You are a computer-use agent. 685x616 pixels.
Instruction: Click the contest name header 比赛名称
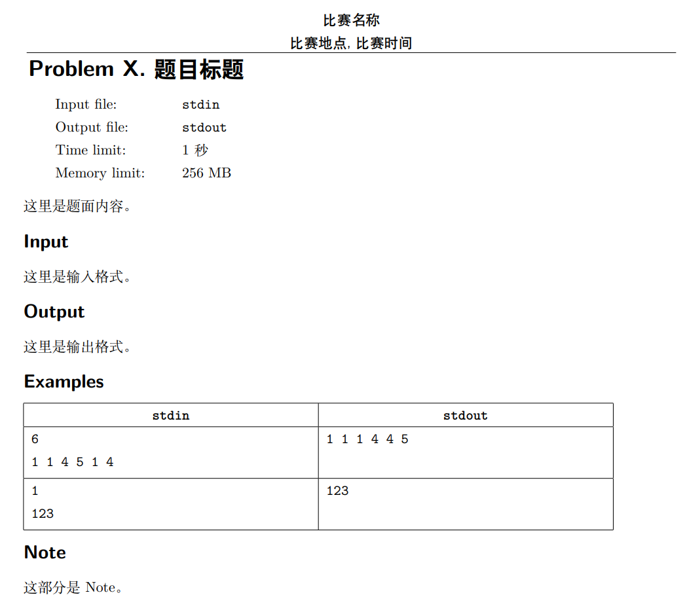pos(351,20)
